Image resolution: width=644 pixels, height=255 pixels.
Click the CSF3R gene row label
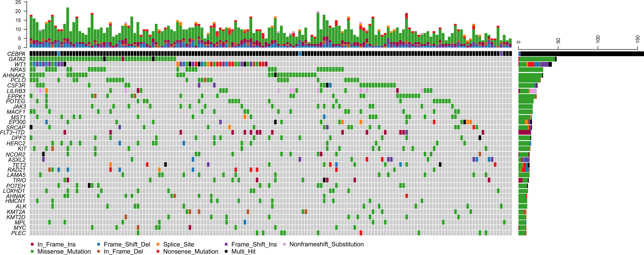click(x=16, y=85)
